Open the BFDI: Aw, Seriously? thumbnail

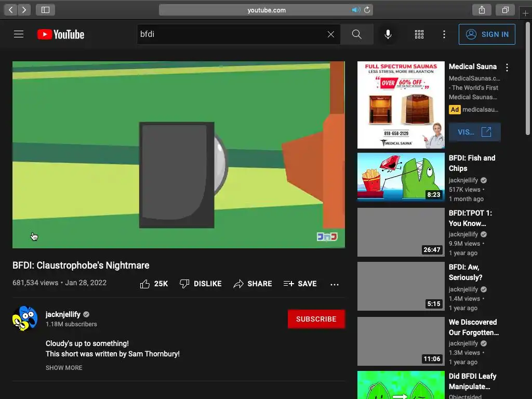click(x=401, y=286)
